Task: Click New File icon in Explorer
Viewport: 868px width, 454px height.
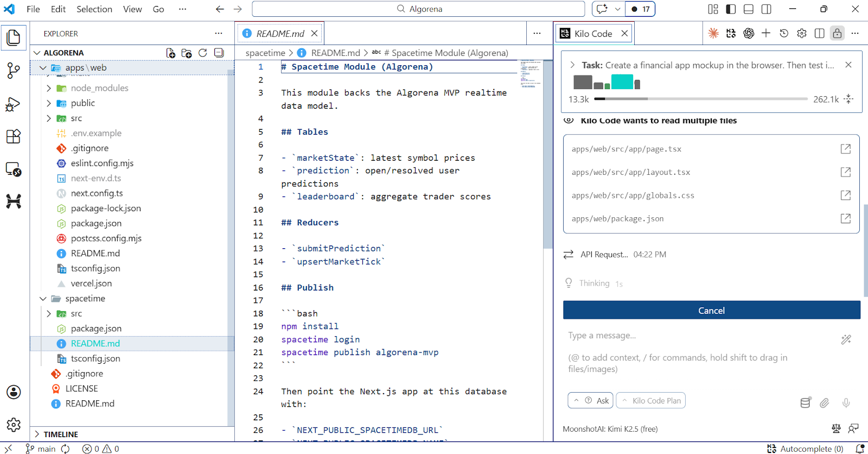Action: pyautogui.click(x=170, y=53)
